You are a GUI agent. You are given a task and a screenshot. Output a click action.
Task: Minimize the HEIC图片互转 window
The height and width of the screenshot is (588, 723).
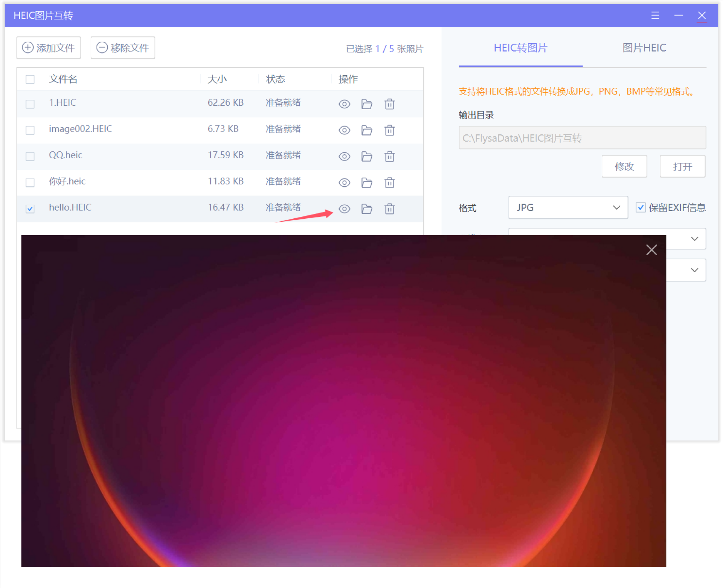pyautogui.click(x=678, y=15)
